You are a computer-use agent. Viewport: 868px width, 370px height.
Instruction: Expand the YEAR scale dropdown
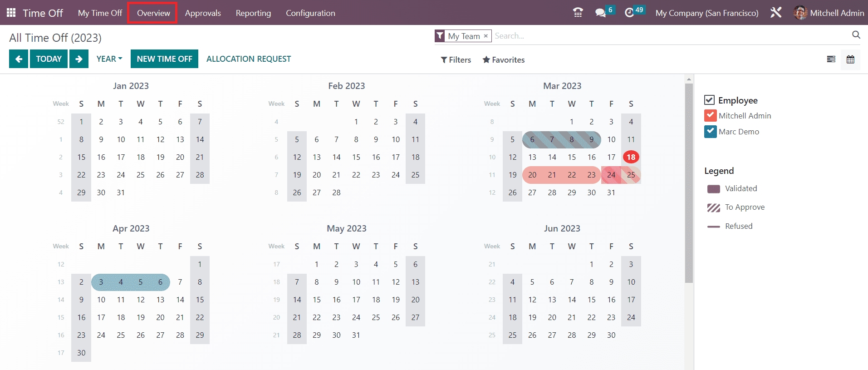(x=109, y=59)
